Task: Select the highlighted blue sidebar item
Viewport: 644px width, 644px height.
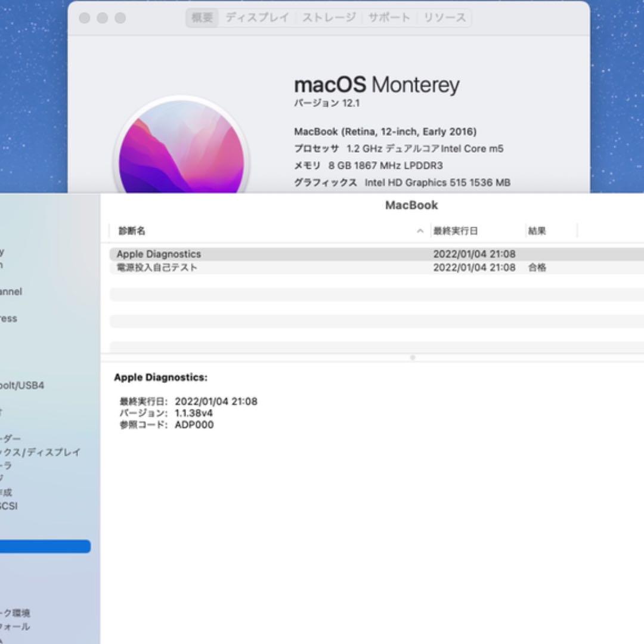Action: click(x=45, y=546)
